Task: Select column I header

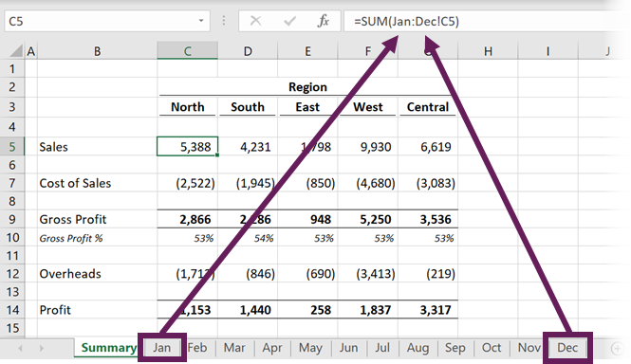Action: click(x=547, y=51)
